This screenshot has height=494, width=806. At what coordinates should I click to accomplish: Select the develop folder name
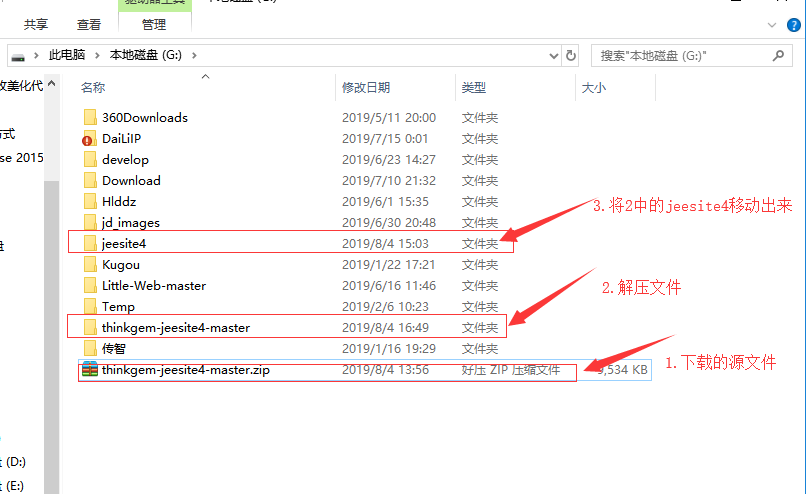pyautogui.click(x=125, y=159)
